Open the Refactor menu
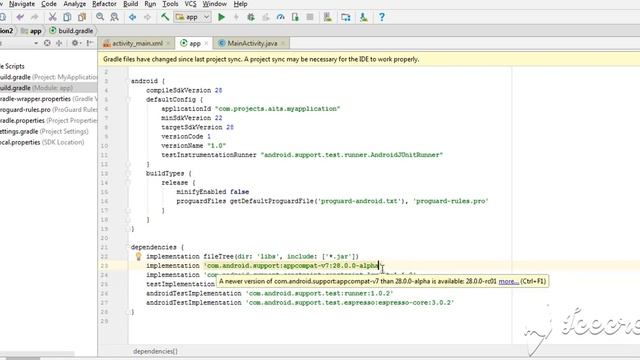The width and height of the screenshot is (640, 360). point(104,4)
